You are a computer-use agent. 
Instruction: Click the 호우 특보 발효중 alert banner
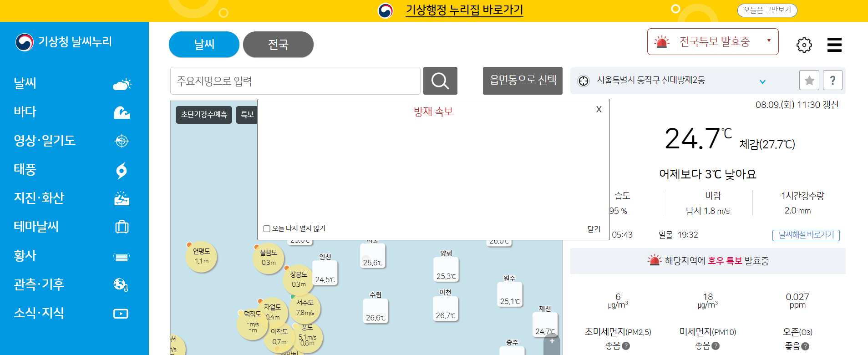(x=708, y=261)
